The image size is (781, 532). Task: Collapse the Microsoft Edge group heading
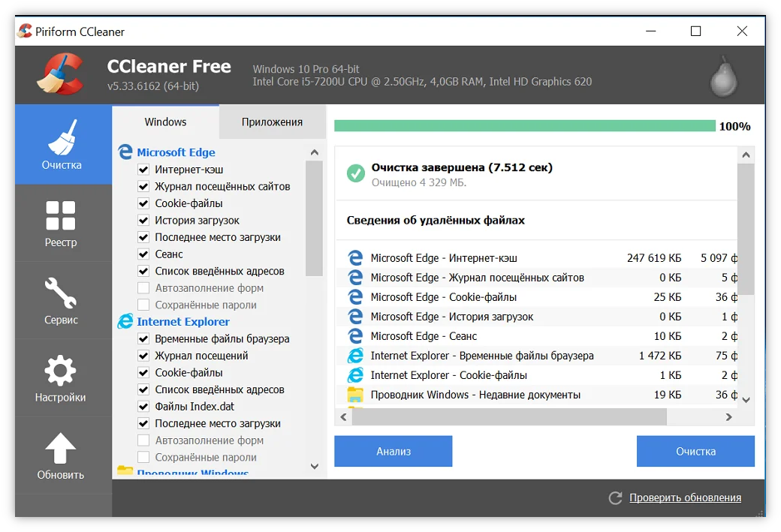(176, 152)
